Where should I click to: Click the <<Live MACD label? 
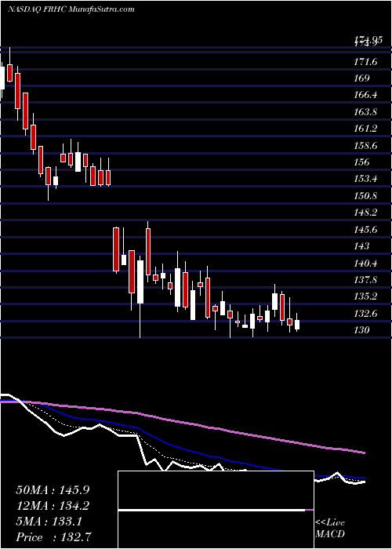(330, 529)
